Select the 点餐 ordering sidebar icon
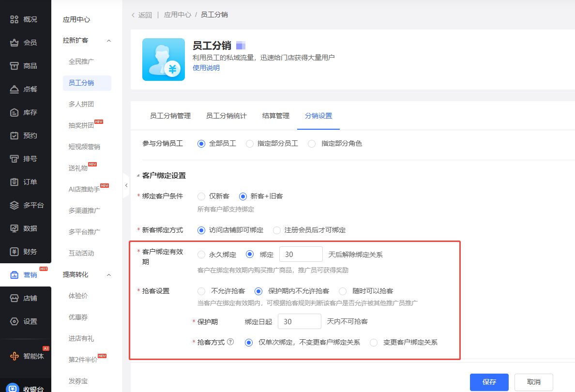This screenshot has height=392, width=575. click(x=15, y=89)
